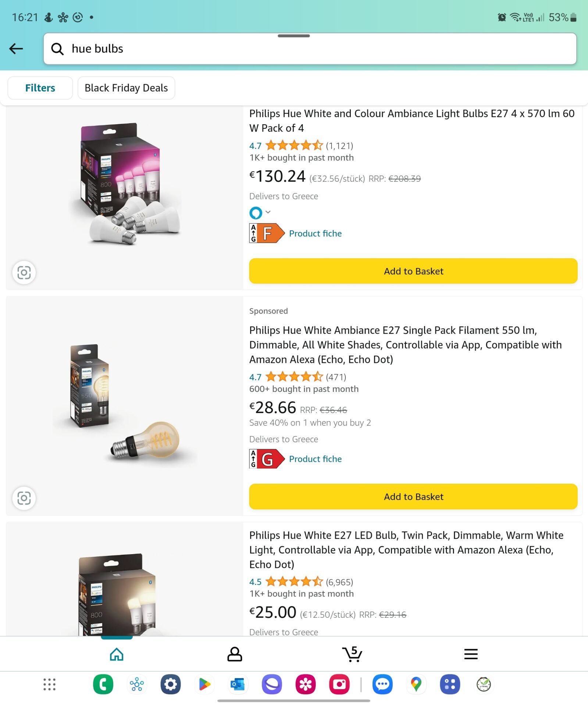
Task: Tap visual search icon on Colour Ambiance bulbs
Action: coord(24,272)
